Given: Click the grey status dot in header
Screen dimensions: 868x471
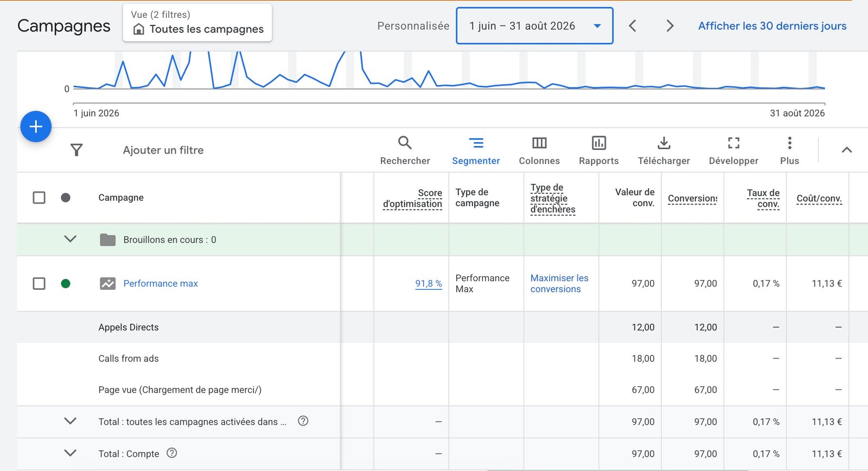Looking at the screenshot, I should 66,198.
